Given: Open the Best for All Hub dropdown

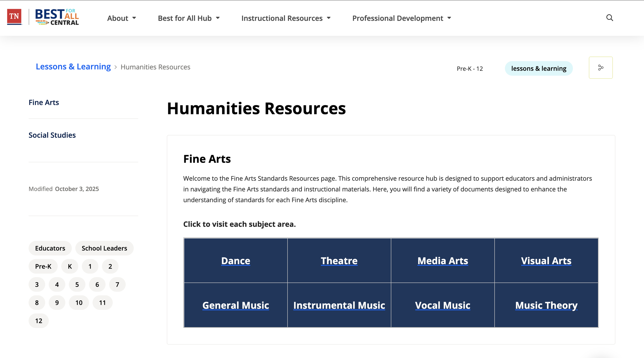Looking at the screenshot, I should point(189,18).
